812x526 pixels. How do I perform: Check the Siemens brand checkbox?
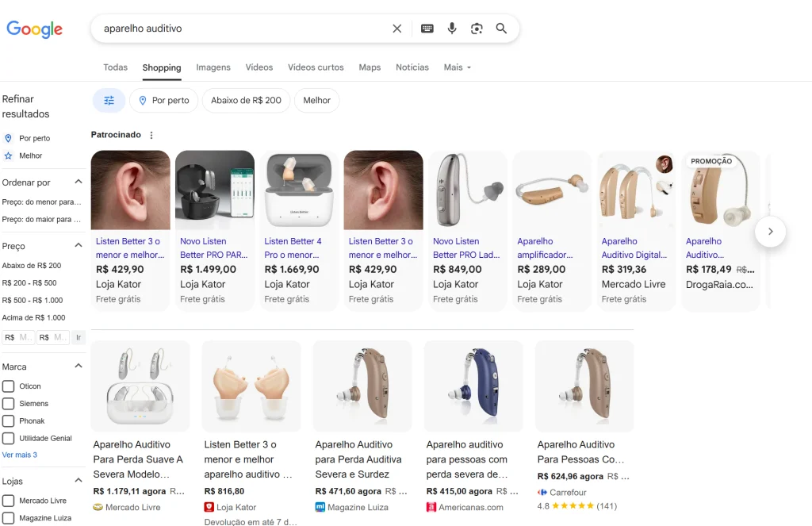coord(8,404)
